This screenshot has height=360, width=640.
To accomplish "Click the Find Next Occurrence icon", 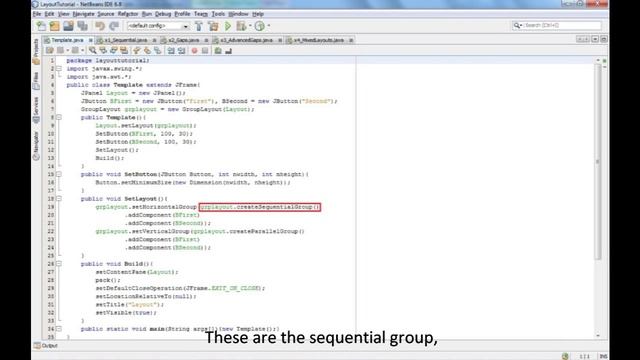I will (114, 51).
